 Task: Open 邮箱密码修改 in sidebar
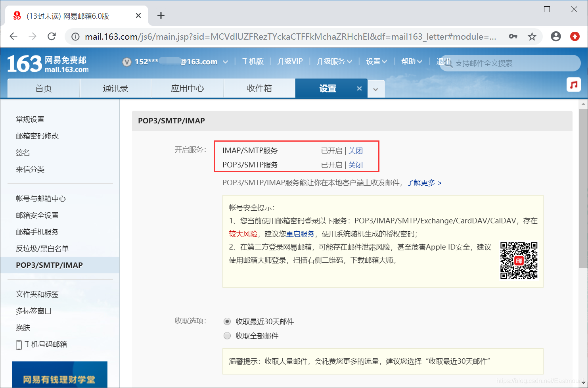click(x=37, y=136)
